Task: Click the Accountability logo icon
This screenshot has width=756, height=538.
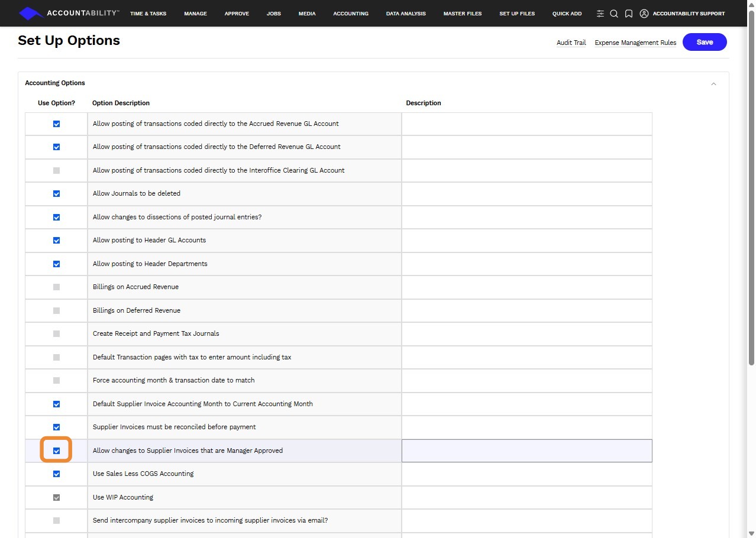Action: (31, 13)
